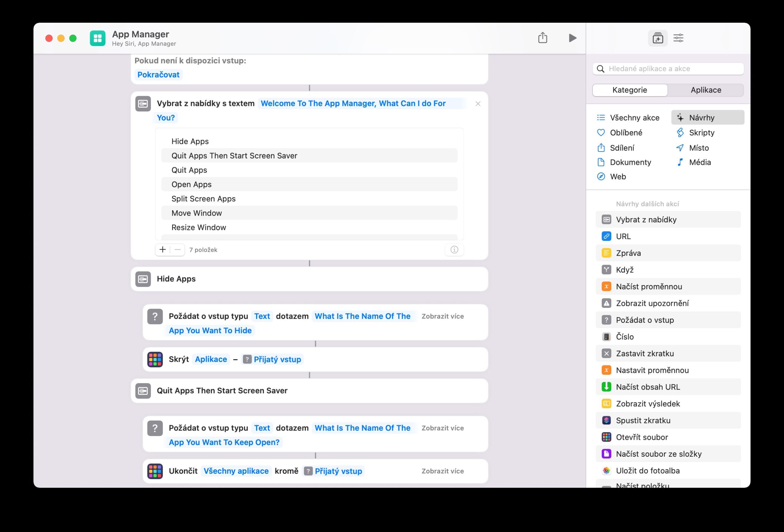784x532 pixels.
Task: Switch to the Kategorie tab
Action: (x=629, y=90)
